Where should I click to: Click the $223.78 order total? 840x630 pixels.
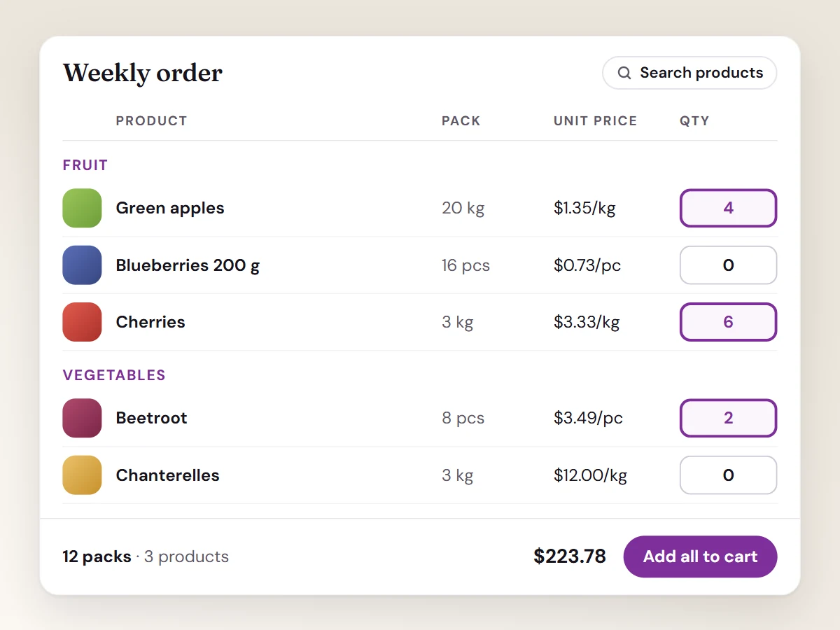(570, 556)
